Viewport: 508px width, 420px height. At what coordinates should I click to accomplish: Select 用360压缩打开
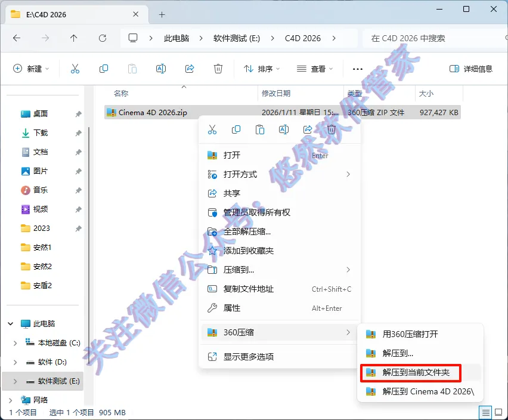[x=420, y=334]
